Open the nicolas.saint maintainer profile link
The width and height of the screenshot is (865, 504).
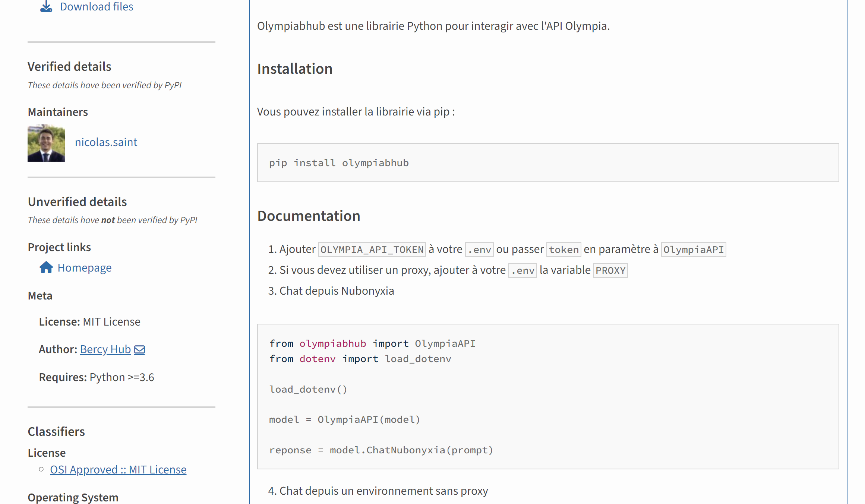tap(106, 142)
